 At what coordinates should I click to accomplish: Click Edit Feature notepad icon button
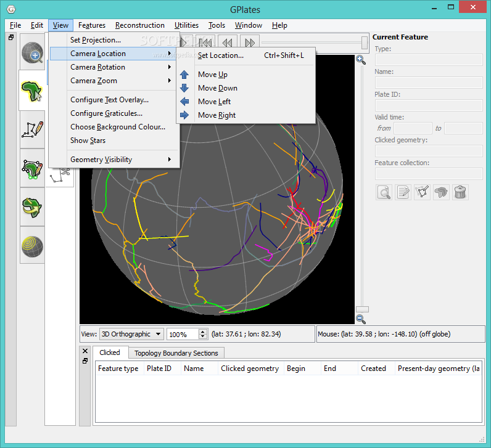(x=403, y=192)
